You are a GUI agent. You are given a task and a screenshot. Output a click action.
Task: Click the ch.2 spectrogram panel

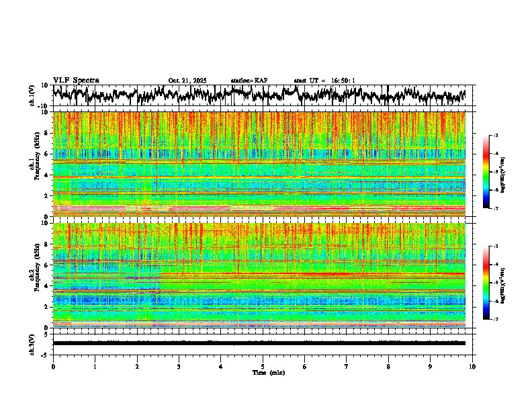(259, 275)
